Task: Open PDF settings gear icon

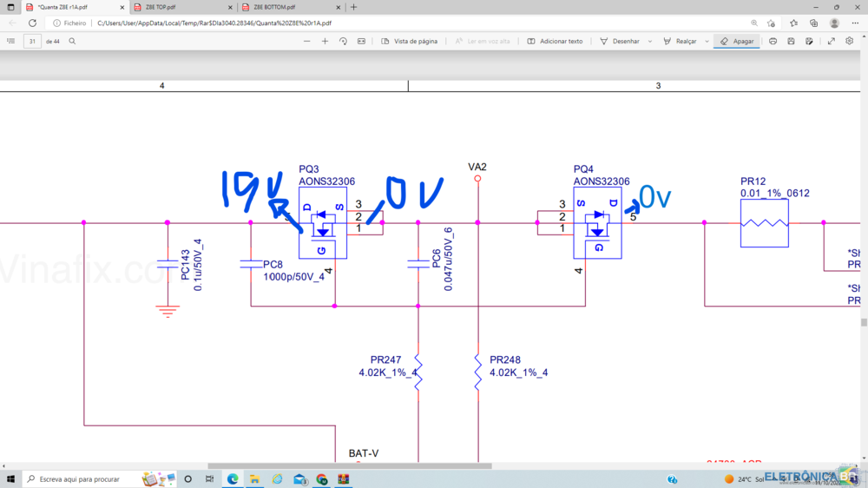Action: pos(850,41)
